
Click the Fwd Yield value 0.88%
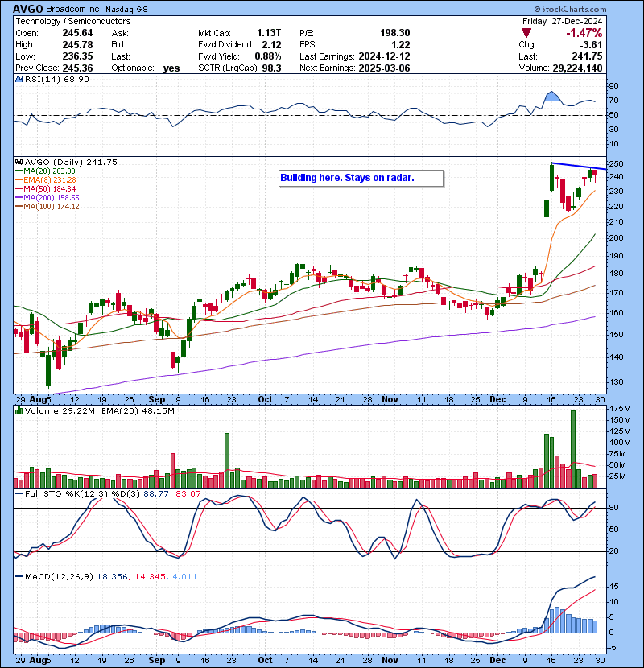268,56
